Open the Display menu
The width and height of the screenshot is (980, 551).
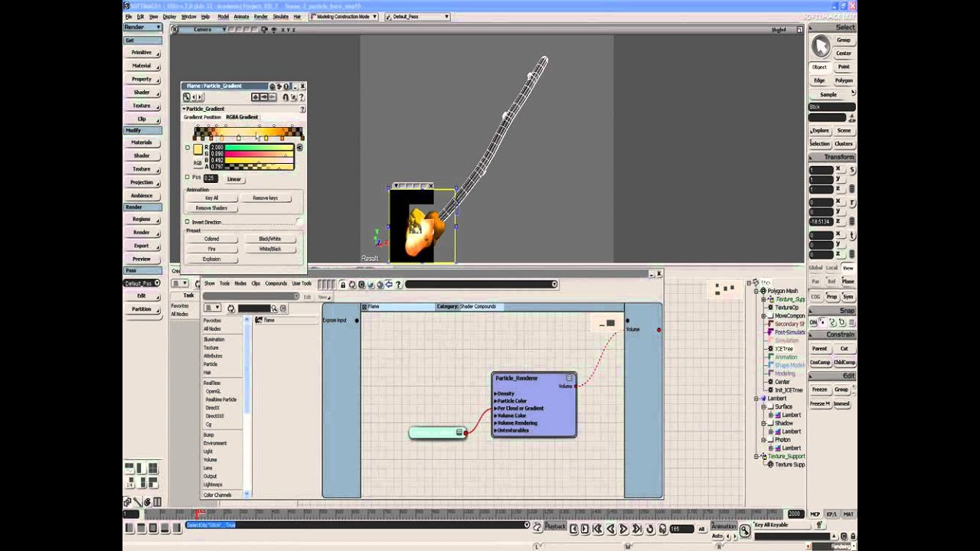click(x=169, y=17)
